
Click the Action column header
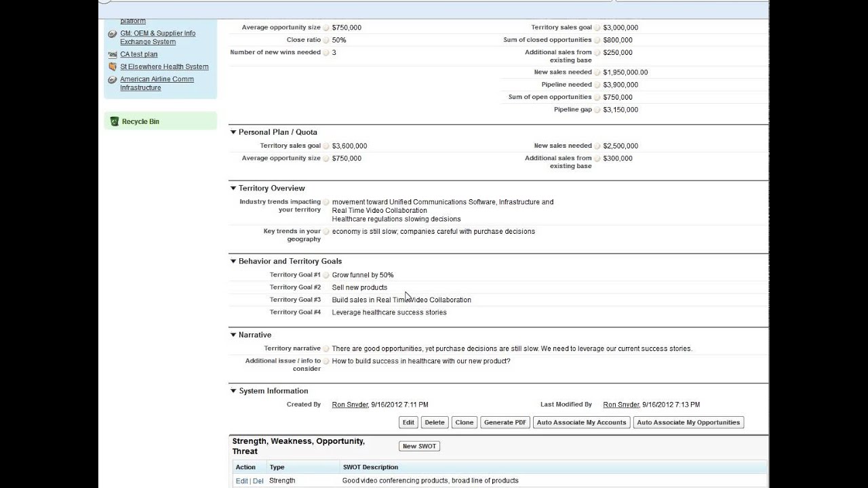(245, 467)
